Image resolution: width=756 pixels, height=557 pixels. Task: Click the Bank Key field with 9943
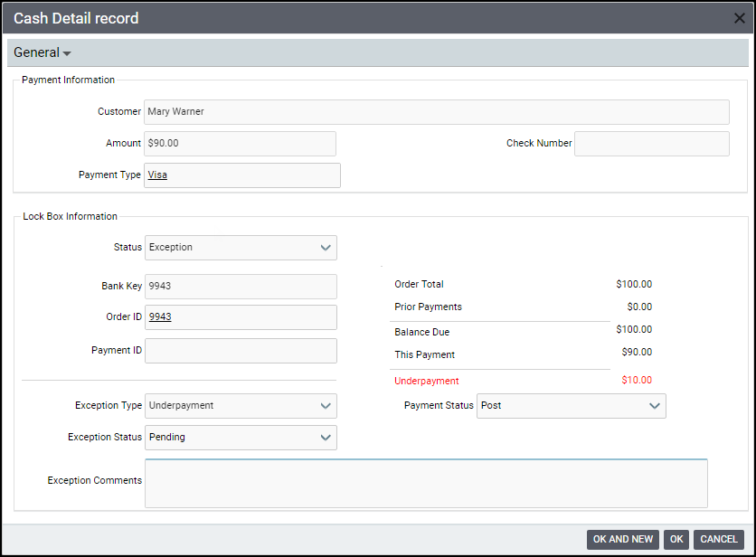241,287
